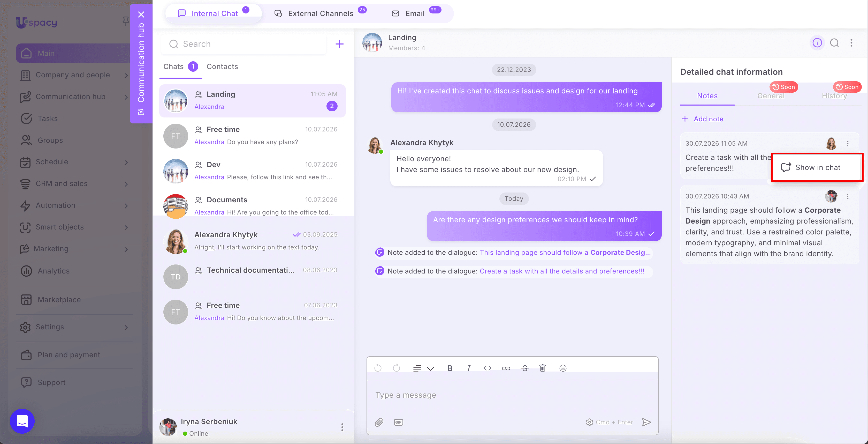
Task: Expand Company and people menu
Action: pyautogui.click(x=126, y=75)
